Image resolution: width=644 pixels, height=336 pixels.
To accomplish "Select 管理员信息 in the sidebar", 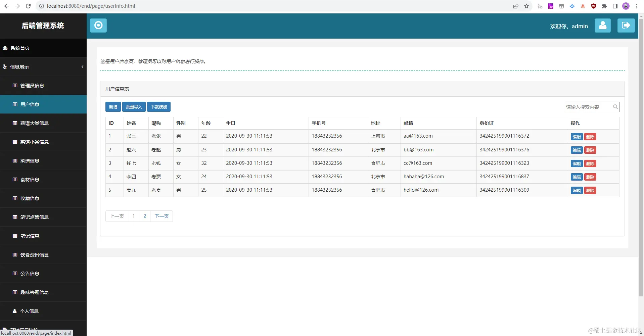I will (x=43, y=86).
